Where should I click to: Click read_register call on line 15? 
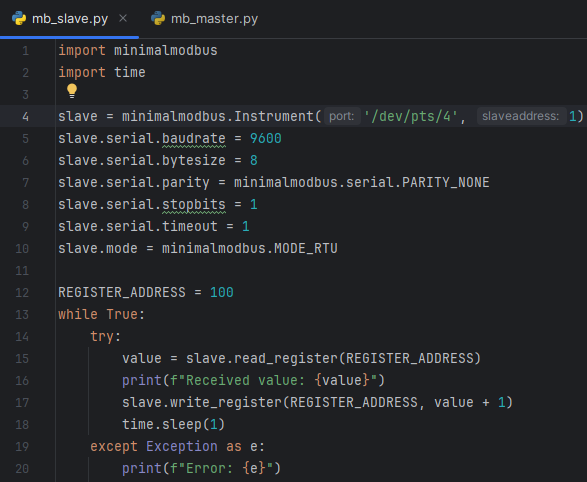pos(286,359)
